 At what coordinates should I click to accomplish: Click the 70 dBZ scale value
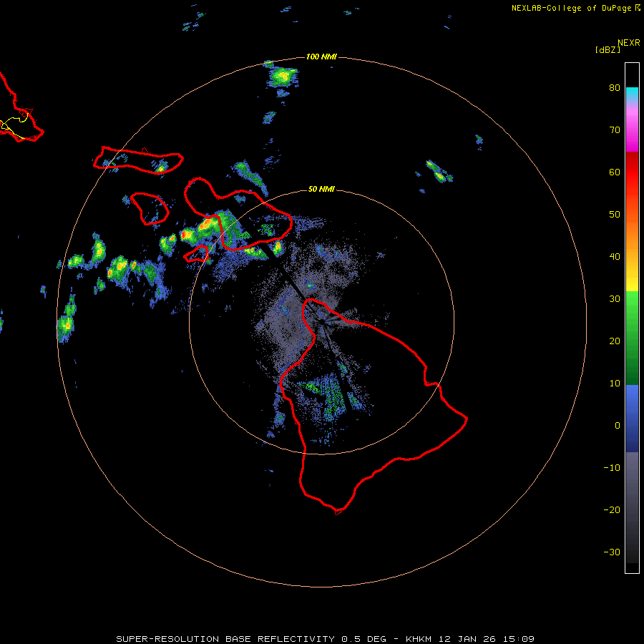tap(615, 130)
